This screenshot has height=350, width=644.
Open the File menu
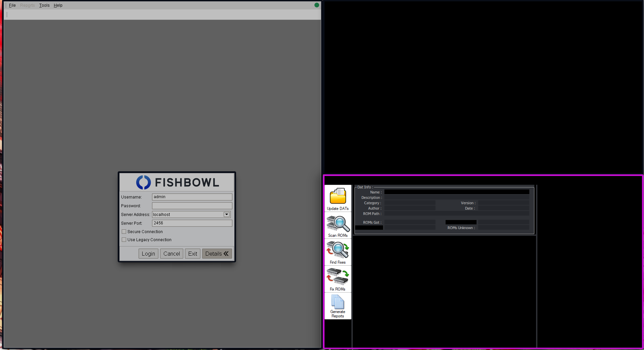(12, 5)
